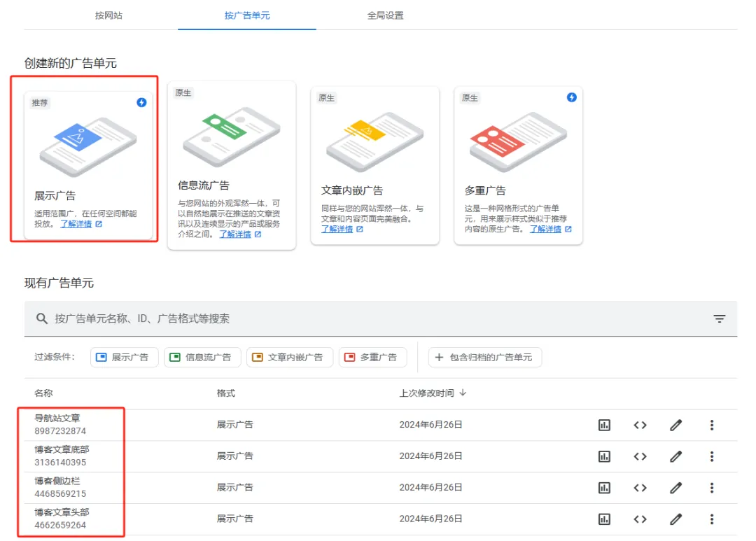Open statistics for 博客文章头部

coord(604,519)
